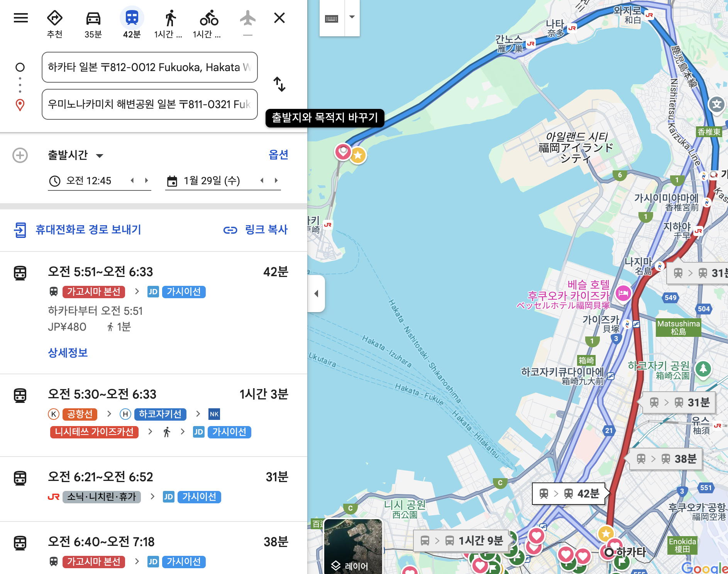Select the 오전 5:30~오전 6:33 route
The image size is (728, 574).
click(x=154, y=416)
